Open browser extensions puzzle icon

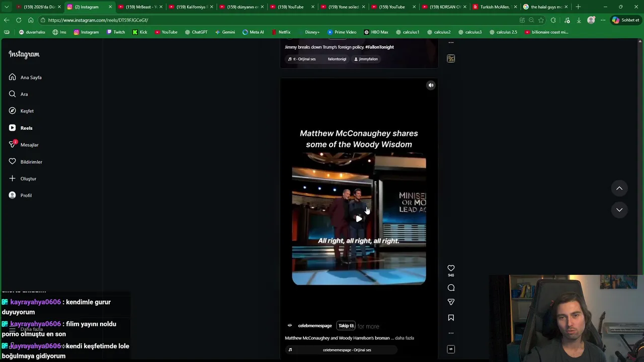click(553, 20)
